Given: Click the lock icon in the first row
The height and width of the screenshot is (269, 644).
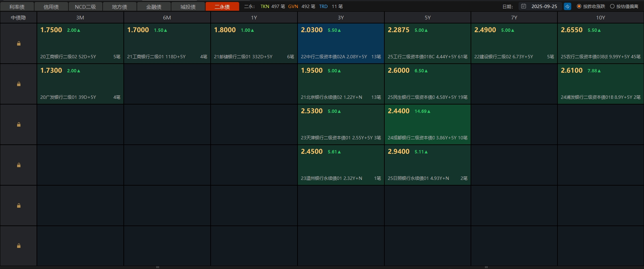Looking at the screenshot, I should click(x=19, y=44).
